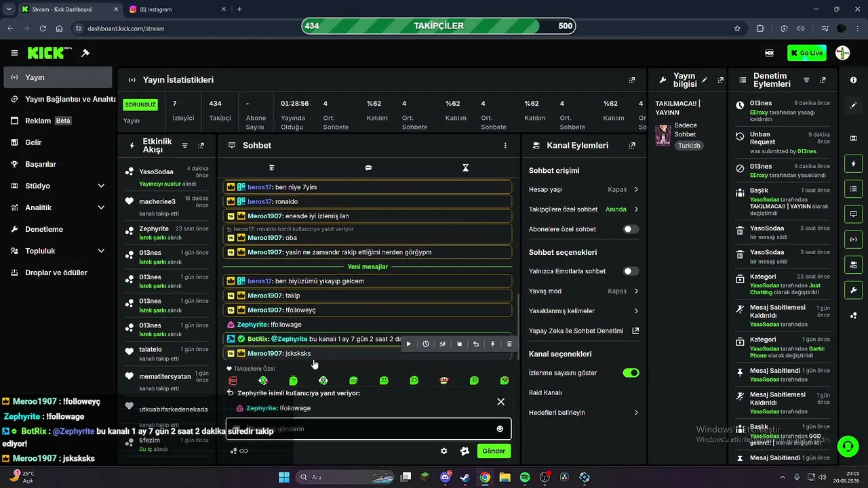Open Yapay Zeka ile Sohbet Denetimi link
Screen dimensions: 868x488
(584, 331)
